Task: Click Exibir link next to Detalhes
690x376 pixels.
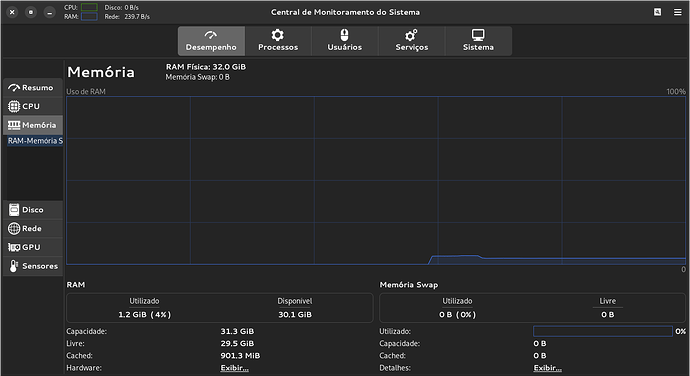Action: [547, 368]
